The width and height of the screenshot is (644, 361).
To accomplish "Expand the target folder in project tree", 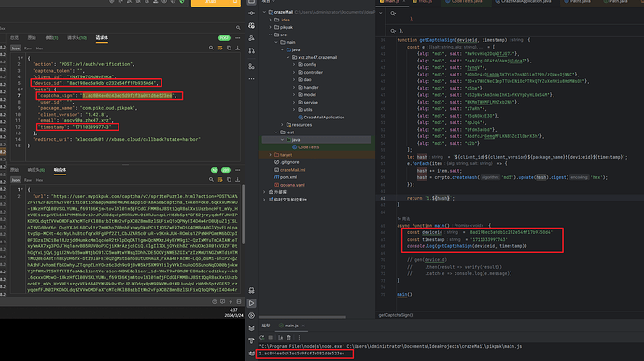I will (x=271, y=155).
